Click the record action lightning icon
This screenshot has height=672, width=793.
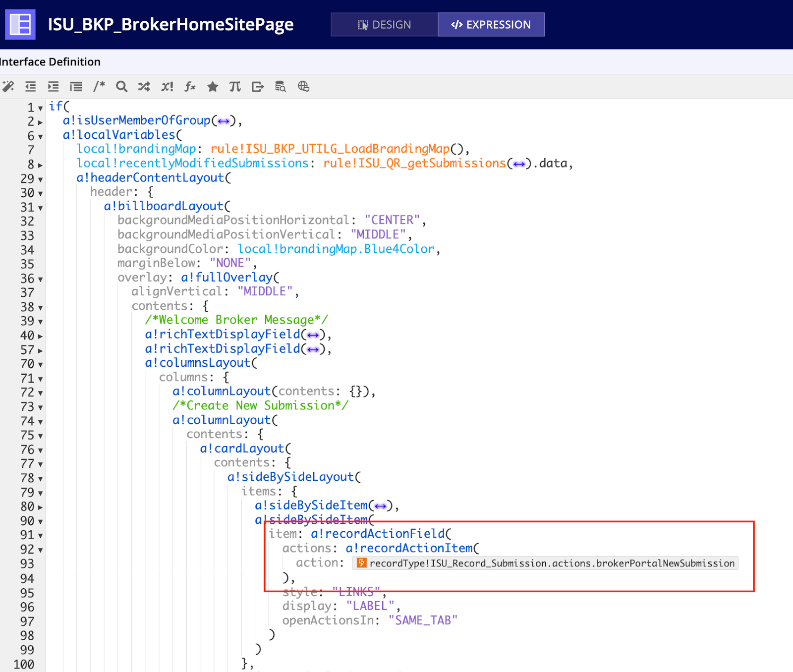362,563
